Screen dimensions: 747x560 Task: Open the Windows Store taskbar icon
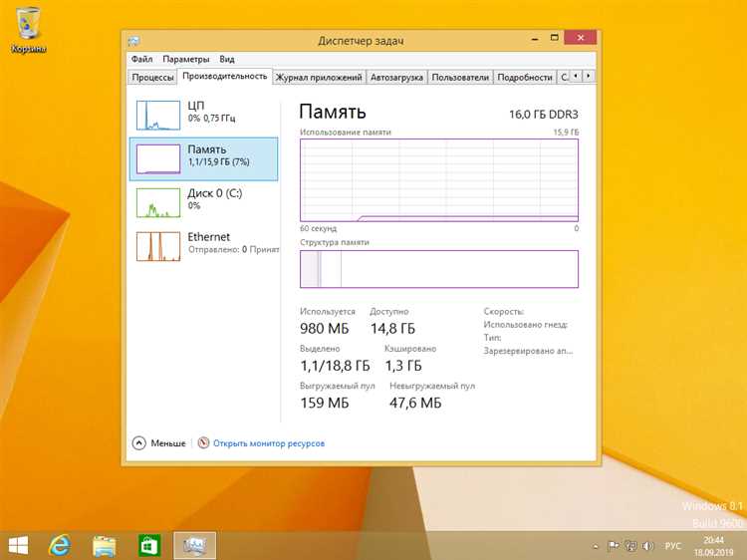click(148, 545)
